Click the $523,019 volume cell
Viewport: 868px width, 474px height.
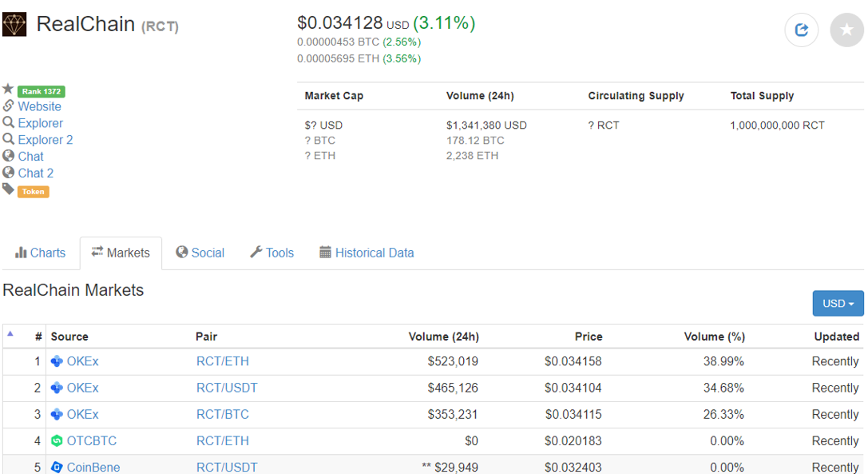click(x=453, y=361)
